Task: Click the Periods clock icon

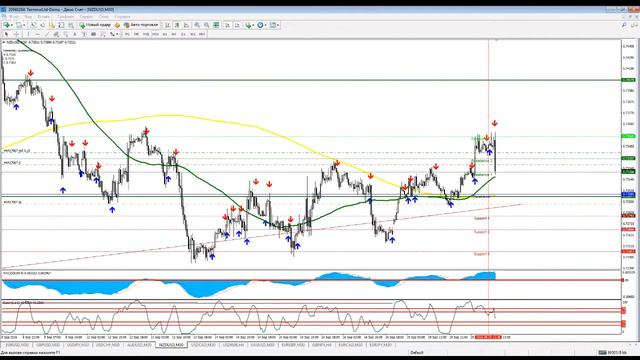Action: tap(260, 25)
